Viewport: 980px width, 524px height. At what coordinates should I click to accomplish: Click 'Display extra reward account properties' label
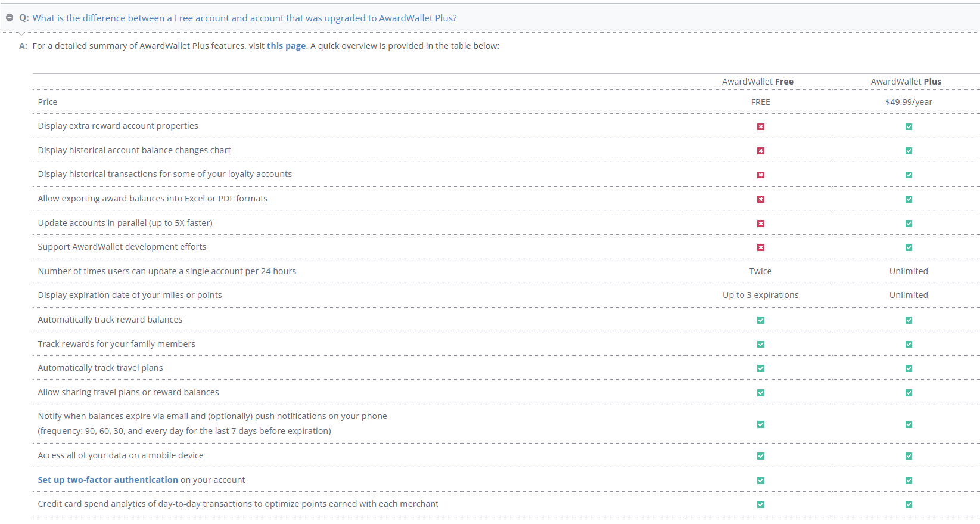click(118, 126)
